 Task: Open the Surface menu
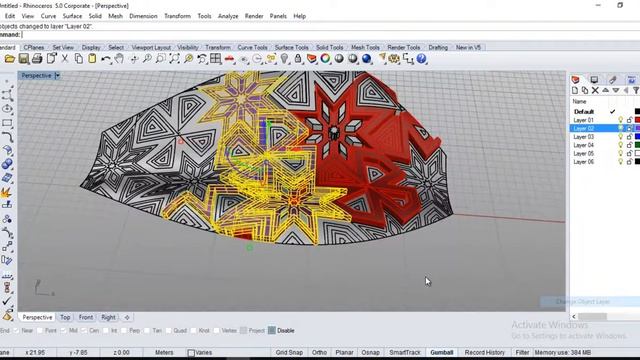tap(72, 16)
